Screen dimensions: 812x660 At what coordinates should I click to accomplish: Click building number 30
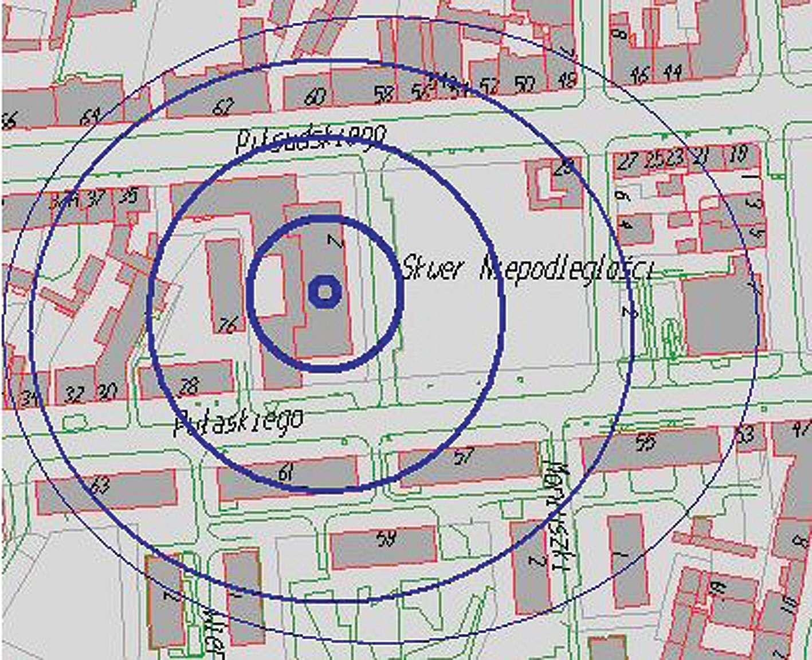[x=107, y=392]
